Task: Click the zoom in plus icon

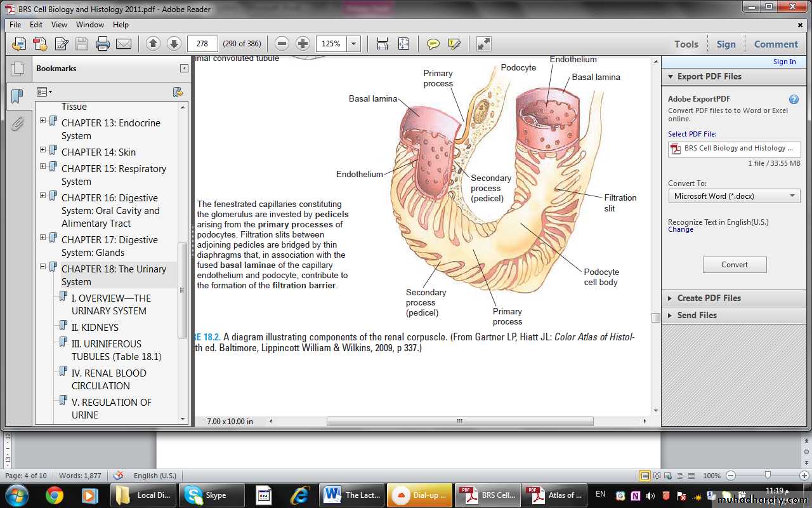Action: [x=303, y=44]
